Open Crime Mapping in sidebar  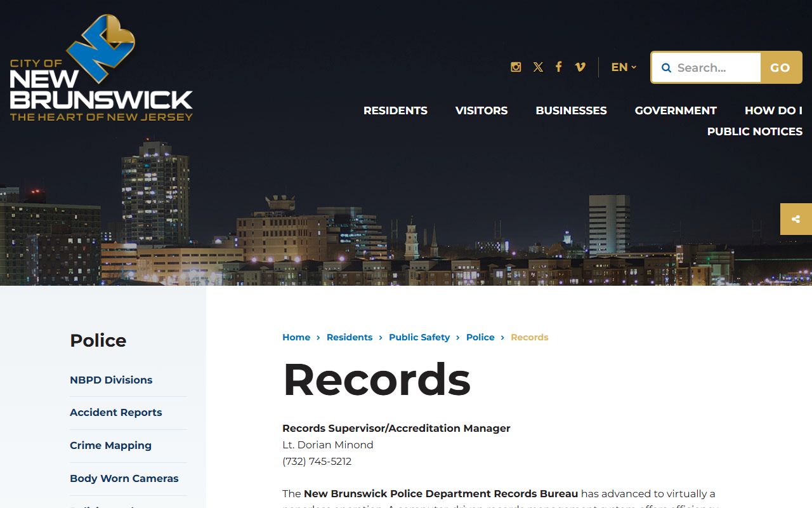point(110,445)
